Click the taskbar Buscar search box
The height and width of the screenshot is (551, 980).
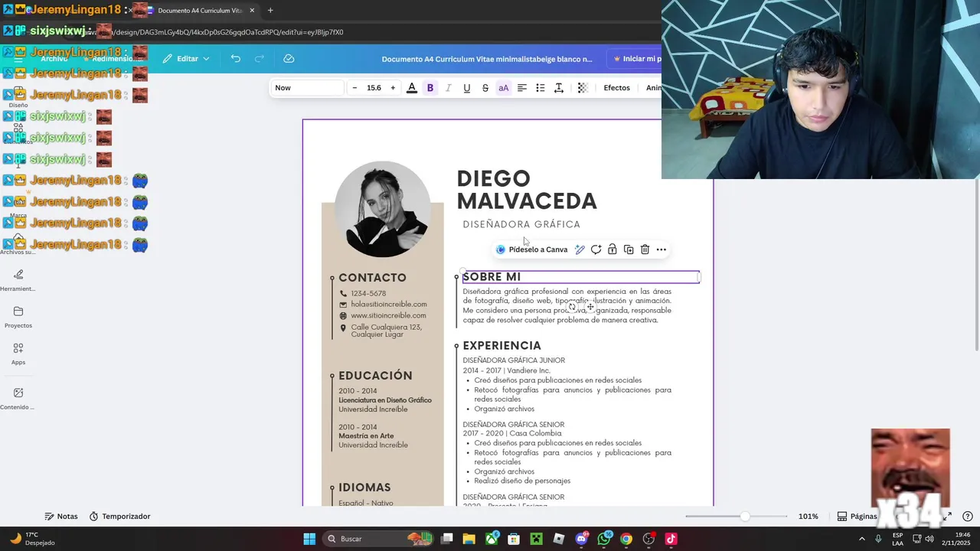pos(378,539)
